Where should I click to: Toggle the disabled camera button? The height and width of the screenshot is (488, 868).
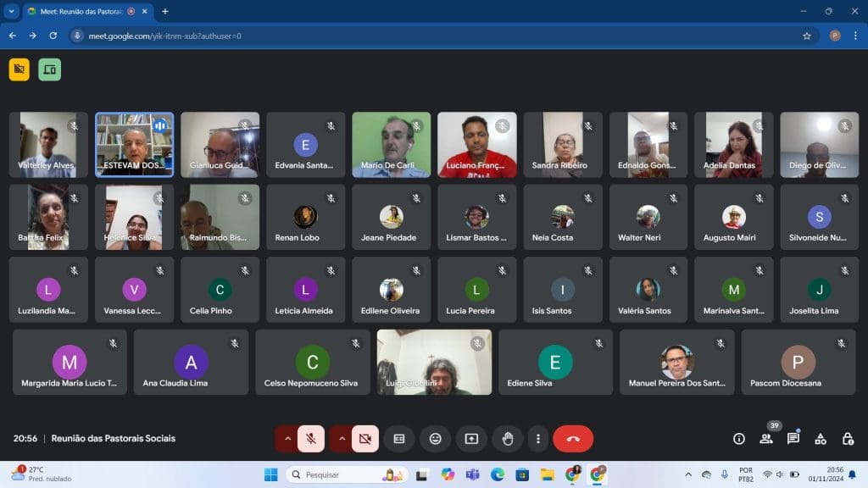(x=365, y=439)
